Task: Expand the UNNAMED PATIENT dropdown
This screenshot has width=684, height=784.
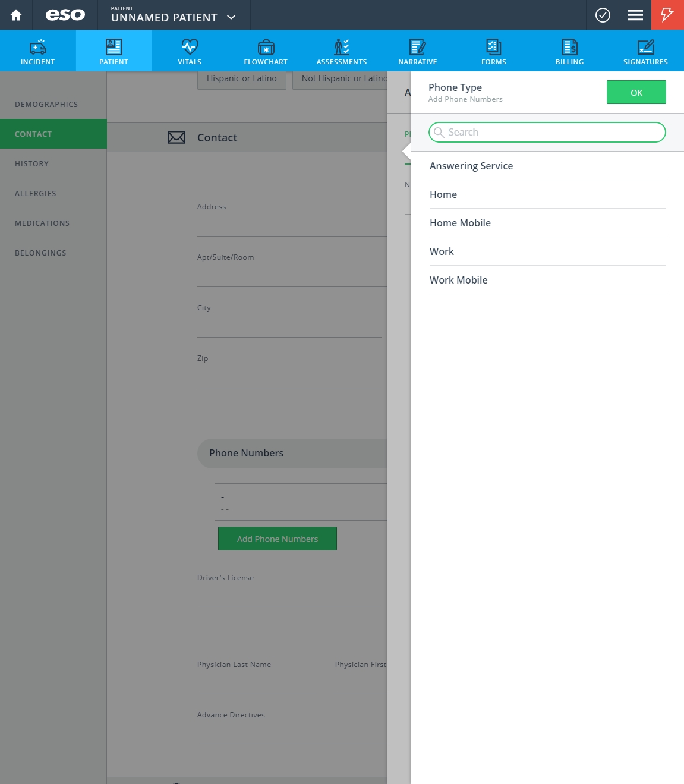Action: 172,17
